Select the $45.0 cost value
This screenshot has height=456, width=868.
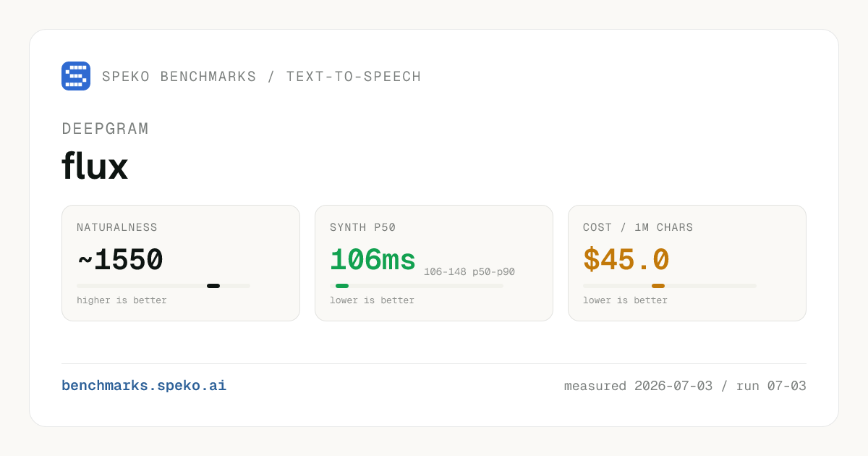point(626,261)
